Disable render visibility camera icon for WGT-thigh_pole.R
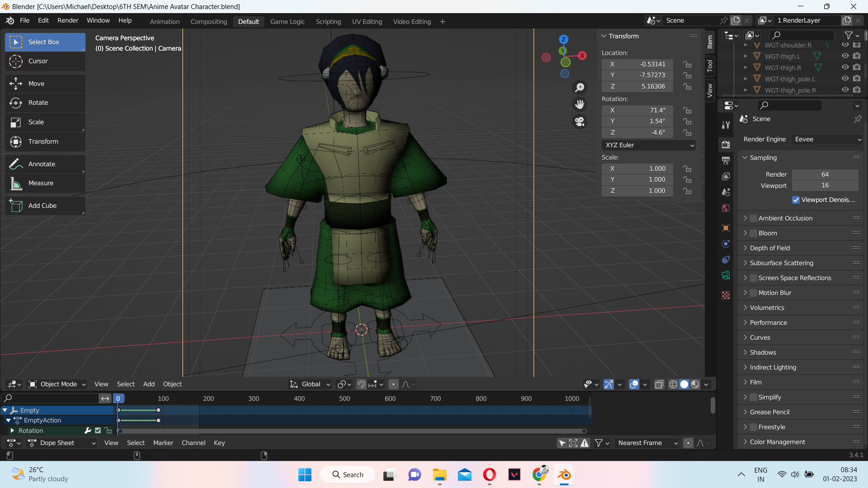 point(857,90)
